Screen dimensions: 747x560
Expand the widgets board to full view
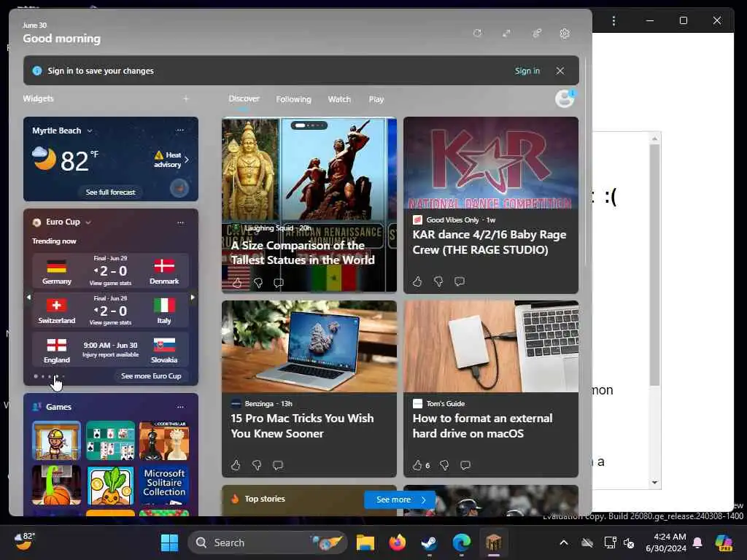[506, 34]
